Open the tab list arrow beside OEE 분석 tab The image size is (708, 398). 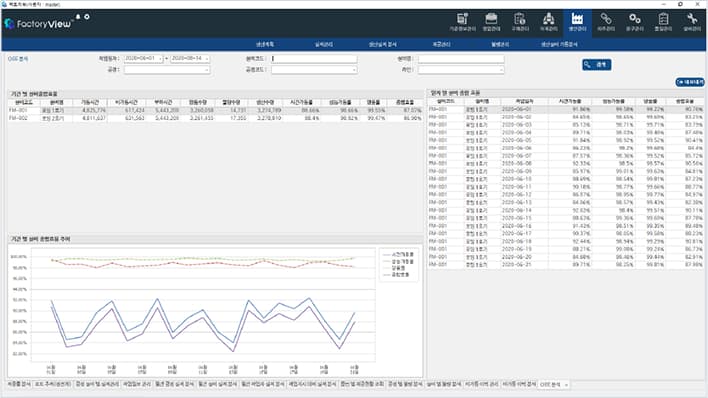coord(566,384)
